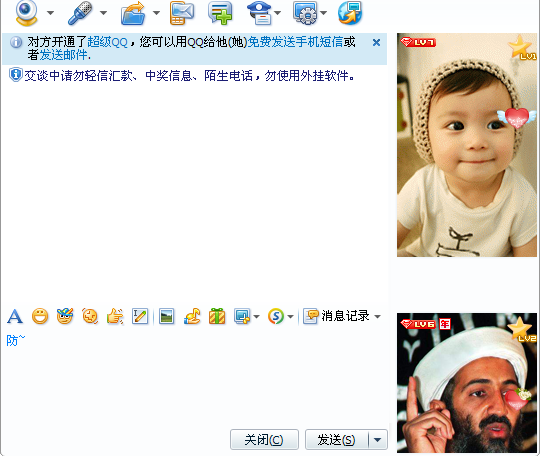Expand the application settings arrow
Viewport: 540px width, 456px height.
click(x=323, y=13)
